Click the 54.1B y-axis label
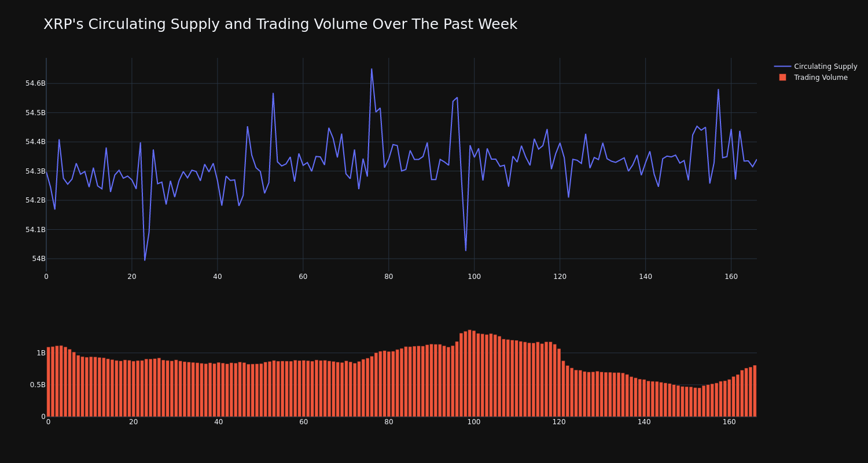This screenshot has width=868, height=463. click(35, 230)
